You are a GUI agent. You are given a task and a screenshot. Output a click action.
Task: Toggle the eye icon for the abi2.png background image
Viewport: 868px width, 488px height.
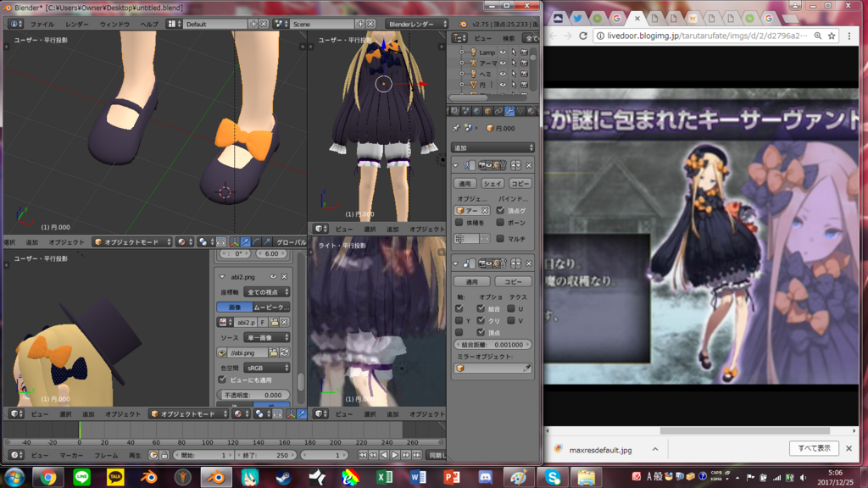[273, 277]
